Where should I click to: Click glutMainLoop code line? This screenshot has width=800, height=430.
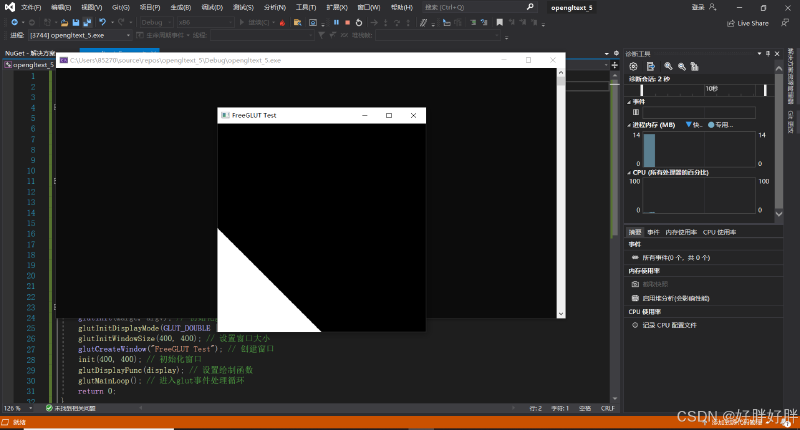pos(161,381)
